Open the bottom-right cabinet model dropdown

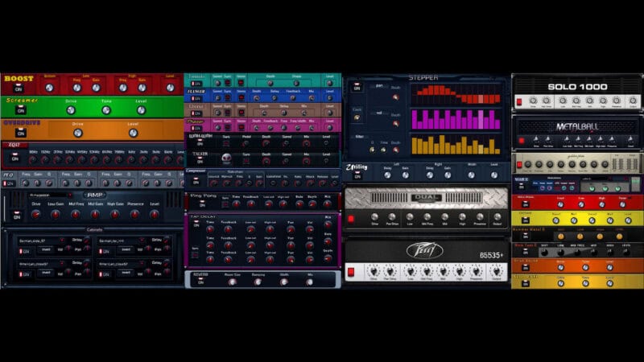pyautogui.click(x=122, y=264)
